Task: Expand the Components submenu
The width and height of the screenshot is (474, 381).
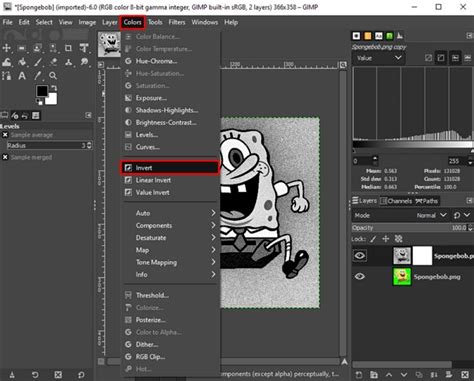Action: coord(170,225)
